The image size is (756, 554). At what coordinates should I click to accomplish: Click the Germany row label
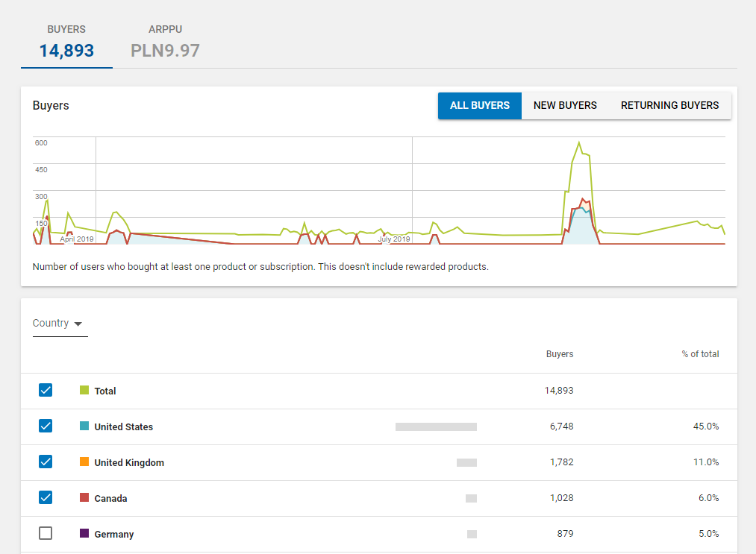pyautogui.click(x=114, y=535)
